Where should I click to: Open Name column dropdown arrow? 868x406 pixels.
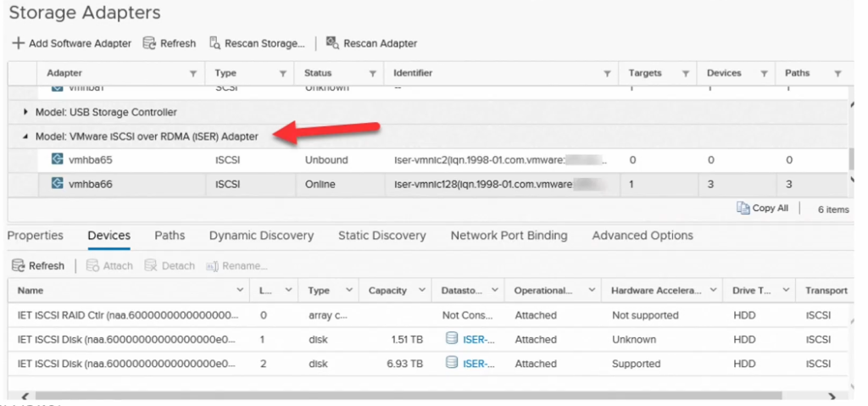coord(240,290)
